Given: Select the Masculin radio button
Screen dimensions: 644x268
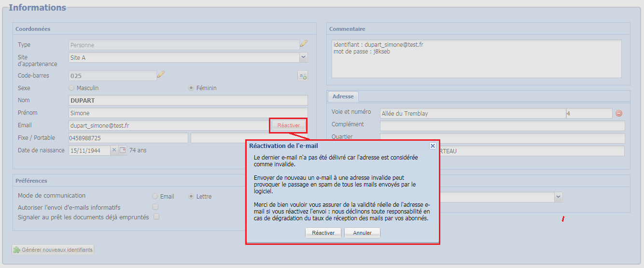Looking at the screenshot, I should tap(71, 88).
